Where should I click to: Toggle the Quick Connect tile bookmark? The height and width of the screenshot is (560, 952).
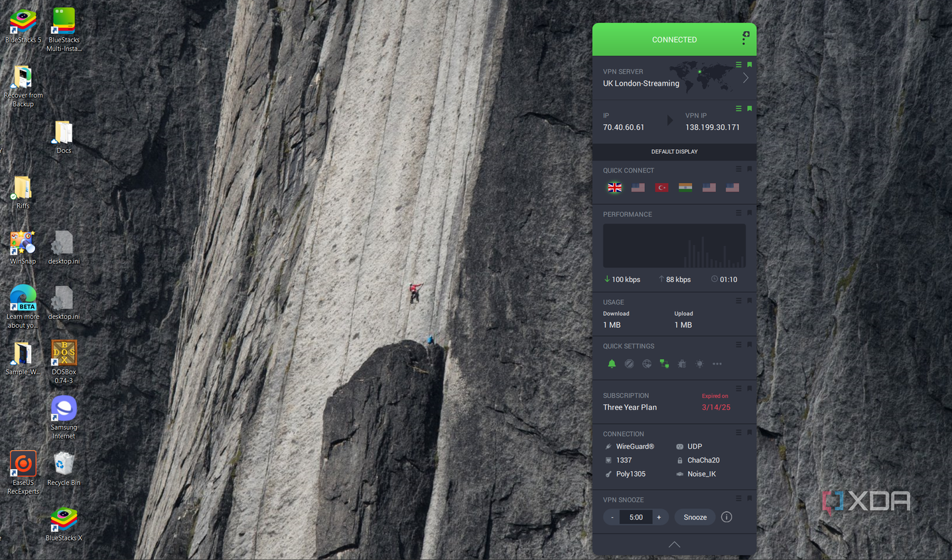point(750,169)
